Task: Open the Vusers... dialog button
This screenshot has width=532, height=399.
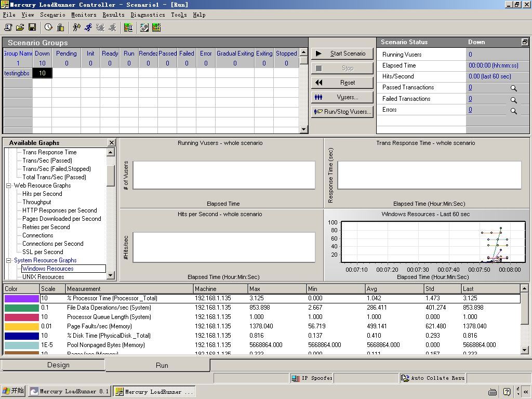Action: 342,97
